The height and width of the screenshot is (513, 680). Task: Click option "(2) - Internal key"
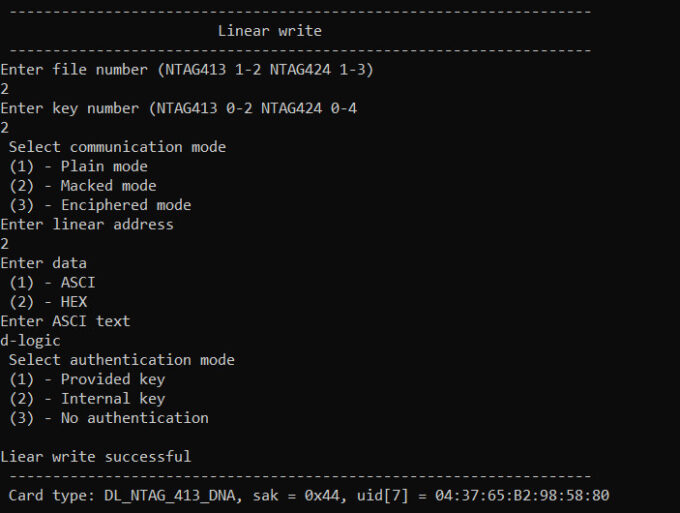click(x=87, y=399)
